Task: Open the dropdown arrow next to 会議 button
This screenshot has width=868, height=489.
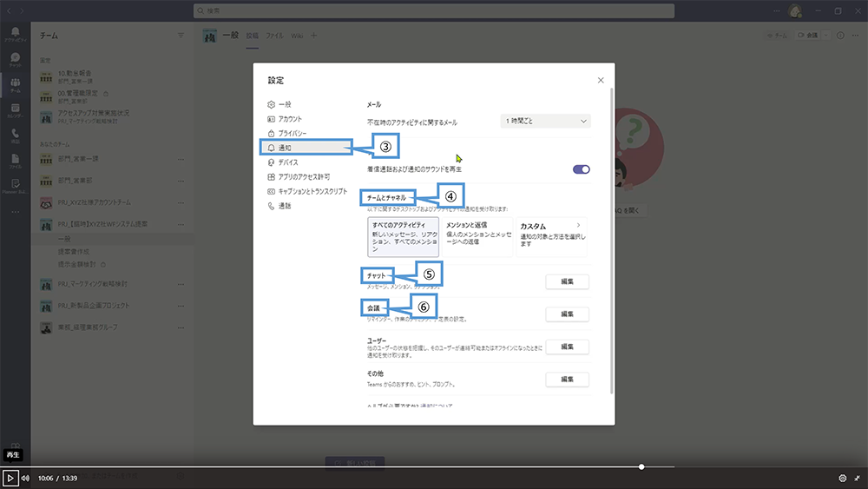Action: tap(825, 36)
